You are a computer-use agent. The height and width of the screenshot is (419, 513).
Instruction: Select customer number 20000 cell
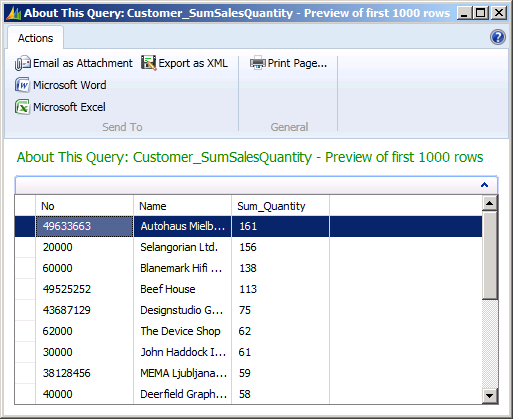tap(84, 247)
